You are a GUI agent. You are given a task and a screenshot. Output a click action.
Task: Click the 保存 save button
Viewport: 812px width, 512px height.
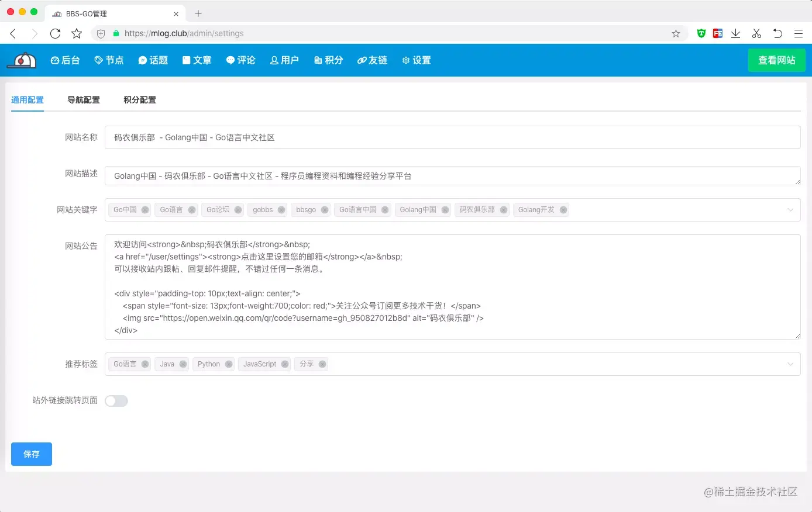pos(32,454)
